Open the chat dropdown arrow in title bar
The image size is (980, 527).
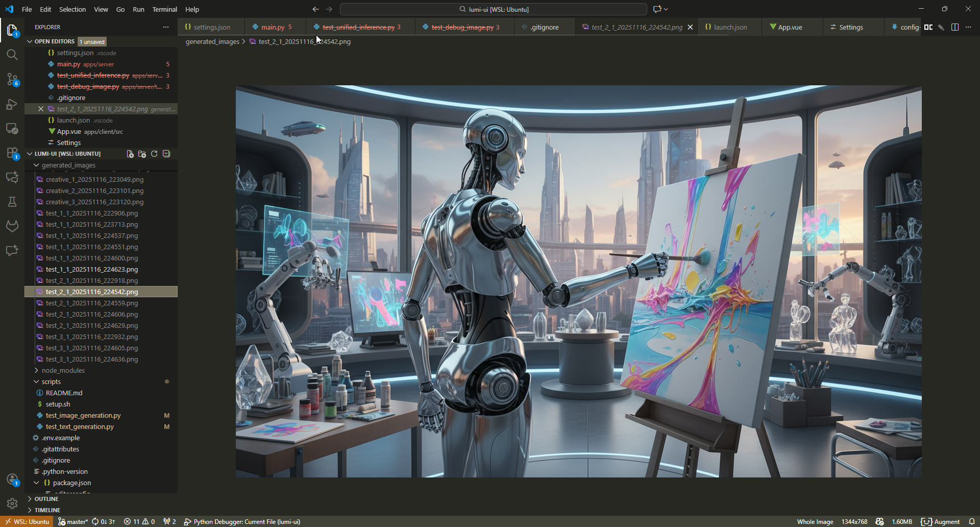(x=666, y=9)
